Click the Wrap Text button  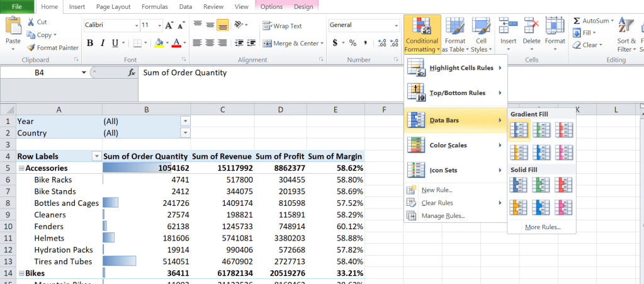(283, 26)
